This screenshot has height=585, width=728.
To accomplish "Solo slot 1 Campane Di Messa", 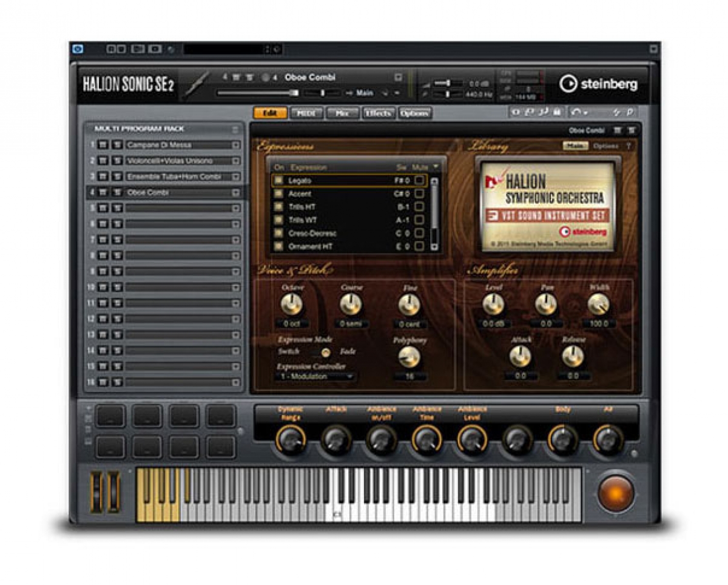I will coord(116,145).
